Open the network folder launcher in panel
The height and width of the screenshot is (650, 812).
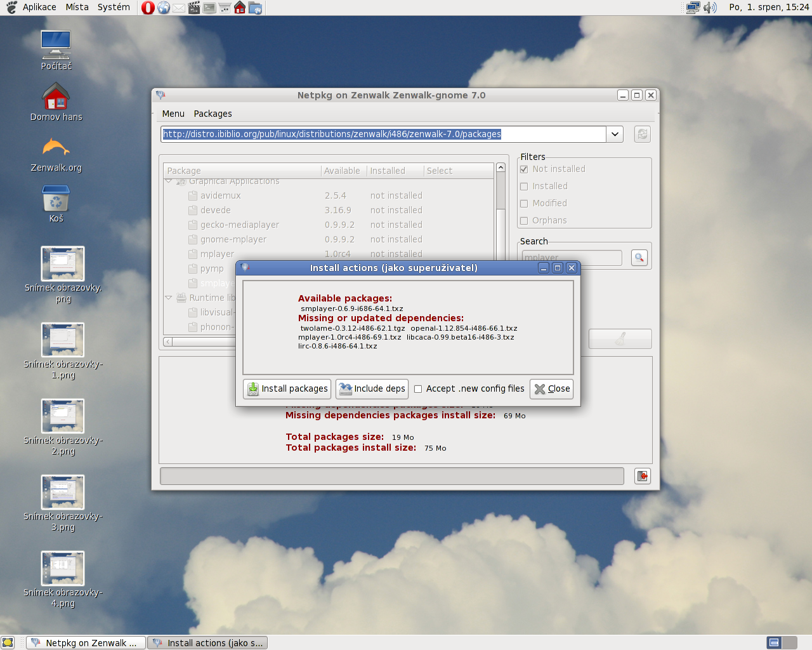(x=255, y=8)
